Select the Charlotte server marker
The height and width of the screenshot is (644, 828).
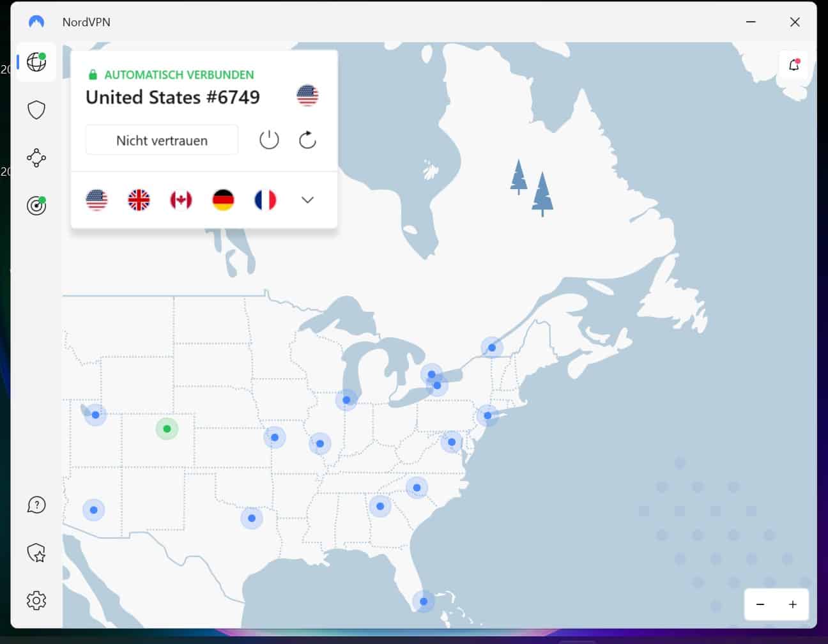(417, 487)
